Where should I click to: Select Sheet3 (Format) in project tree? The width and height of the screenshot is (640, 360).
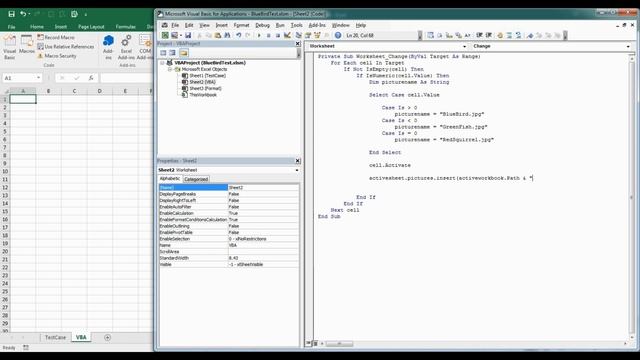click(202, 89)
